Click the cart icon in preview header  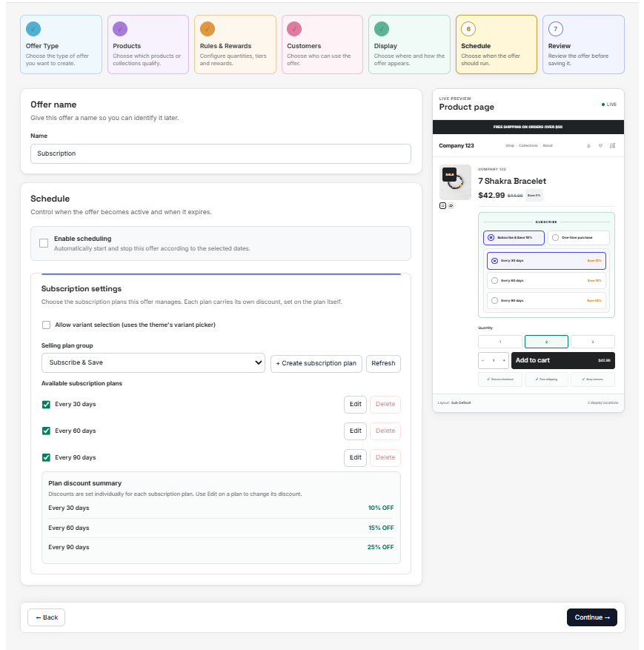(613, 145)
